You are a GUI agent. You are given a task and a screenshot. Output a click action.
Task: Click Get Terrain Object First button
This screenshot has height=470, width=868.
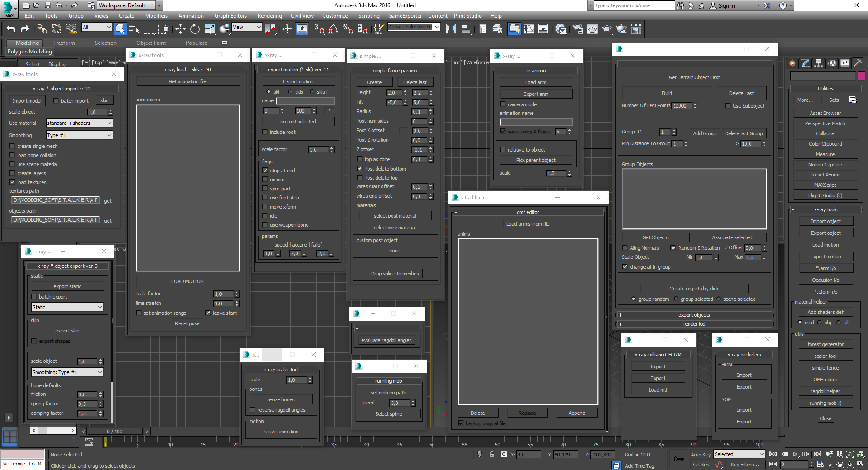[694, 77]
